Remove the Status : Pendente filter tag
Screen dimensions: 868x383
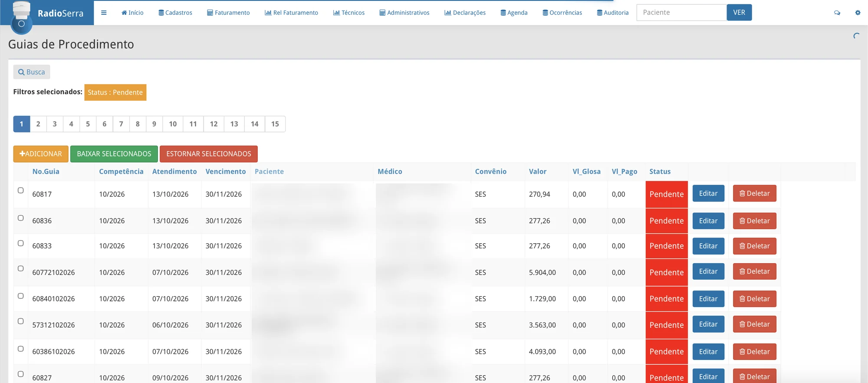coord(115,92)
